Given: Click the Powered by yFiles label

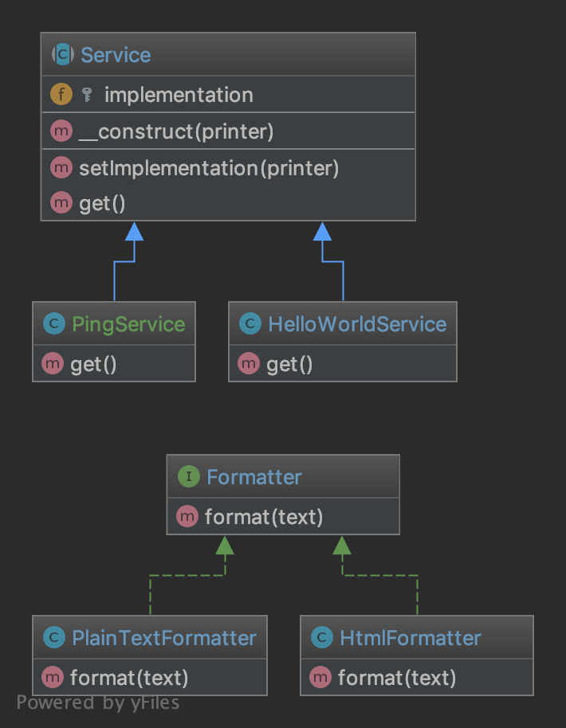Looking at the screenshot, I should (x=98, y=703).
